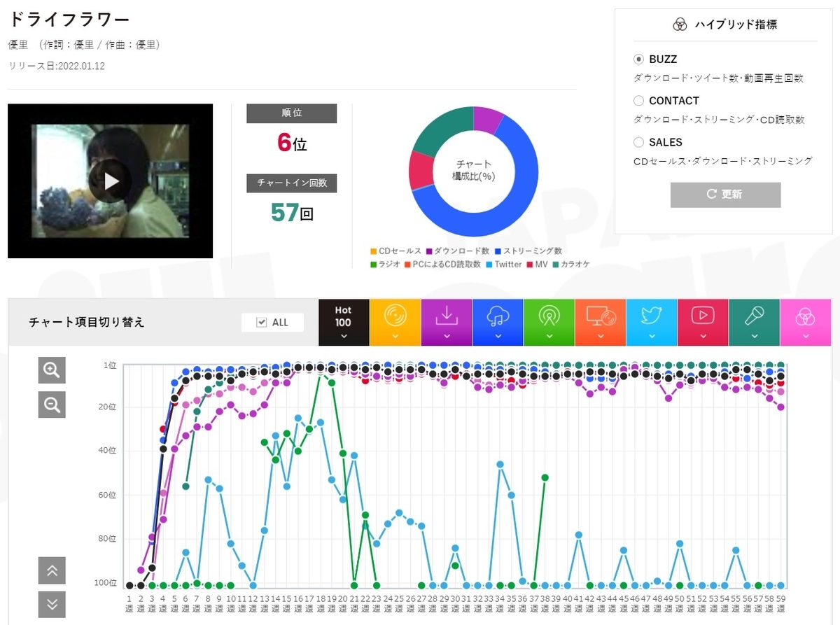Click Twitter legend entry

503,265
